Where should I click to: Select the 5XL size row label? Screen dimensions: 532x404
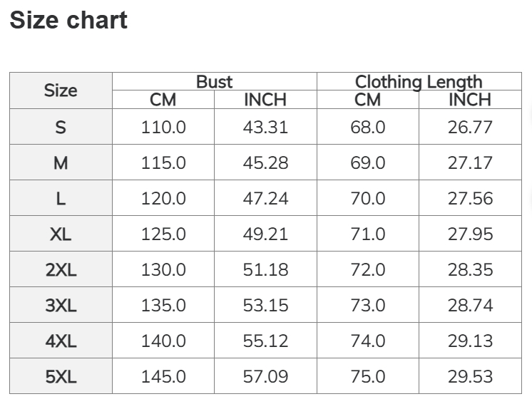coord(61,377)
